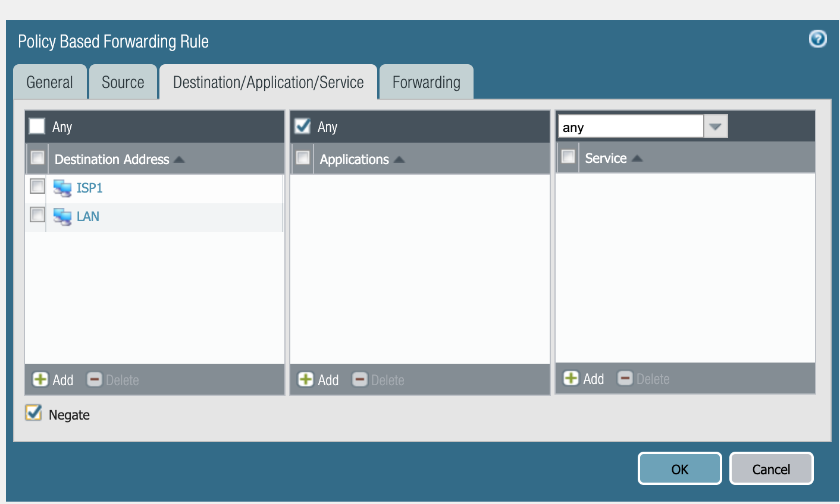Switch to the General tab
This screenshot has width=840, height=504.
50,82
